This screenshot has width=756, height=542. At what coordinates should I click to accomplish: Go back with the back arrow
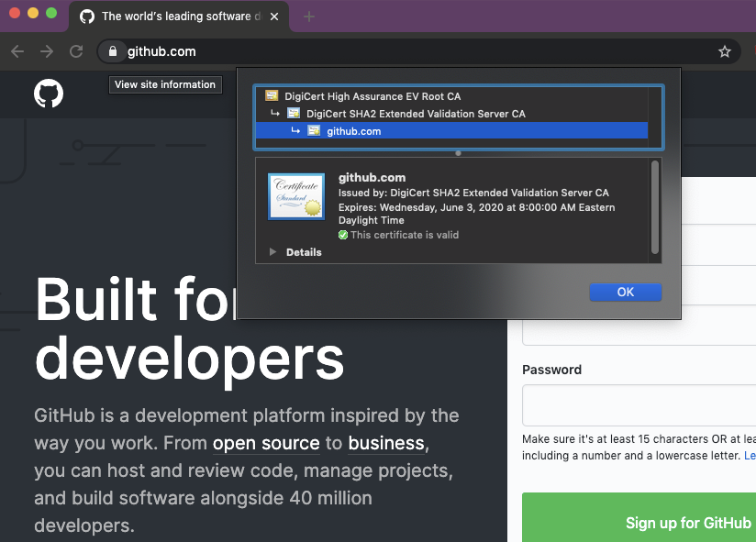click(17, 51)
